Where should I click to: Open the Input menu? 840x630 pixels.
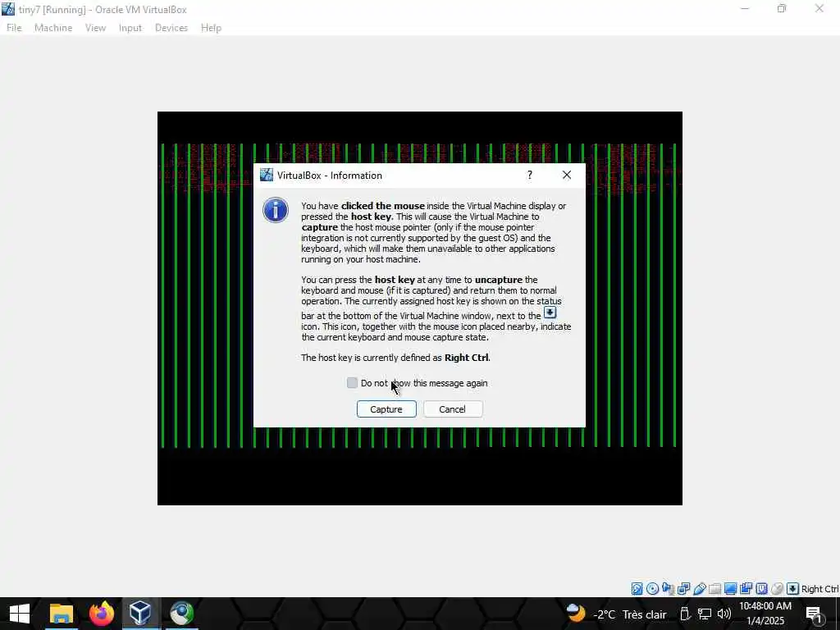tap(130, 28)
